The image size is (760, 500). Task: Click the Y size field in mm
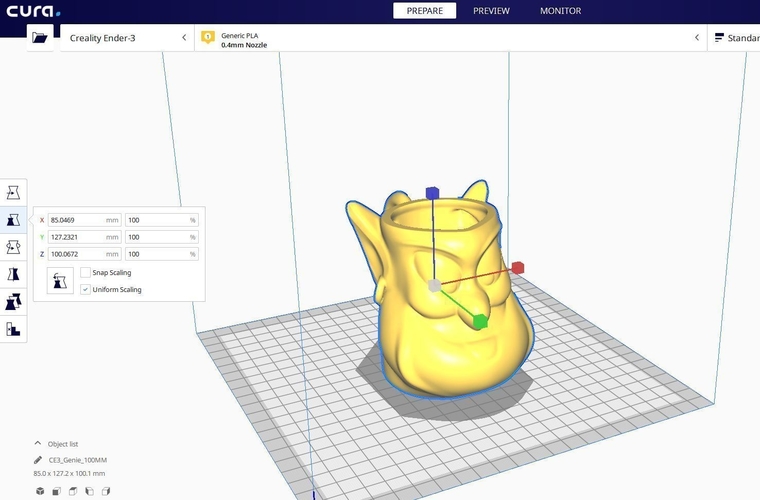click(x=84, y=237)
